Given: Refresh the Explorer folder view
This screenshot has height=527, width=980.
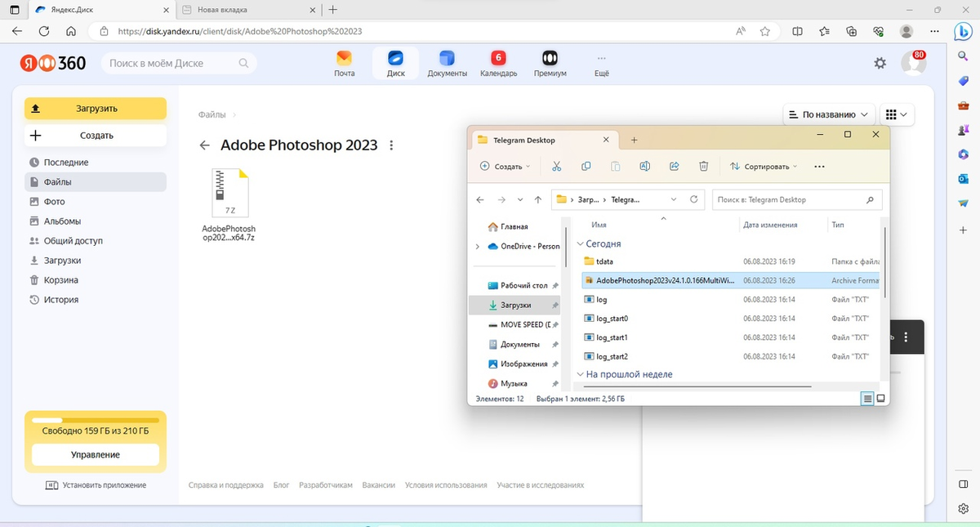Looking at the screenshot, I should pyautogui.click(x=694, y=199).
